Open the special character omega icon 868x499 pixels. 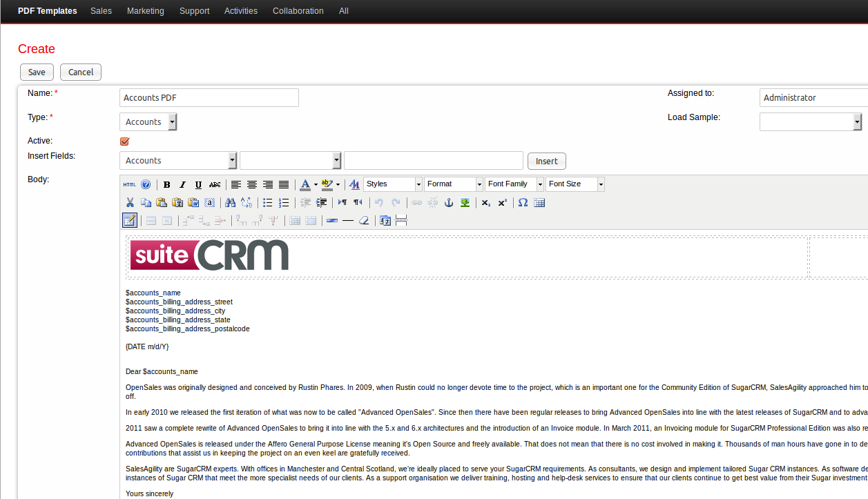pyautogui.click(x=523, y=202)
